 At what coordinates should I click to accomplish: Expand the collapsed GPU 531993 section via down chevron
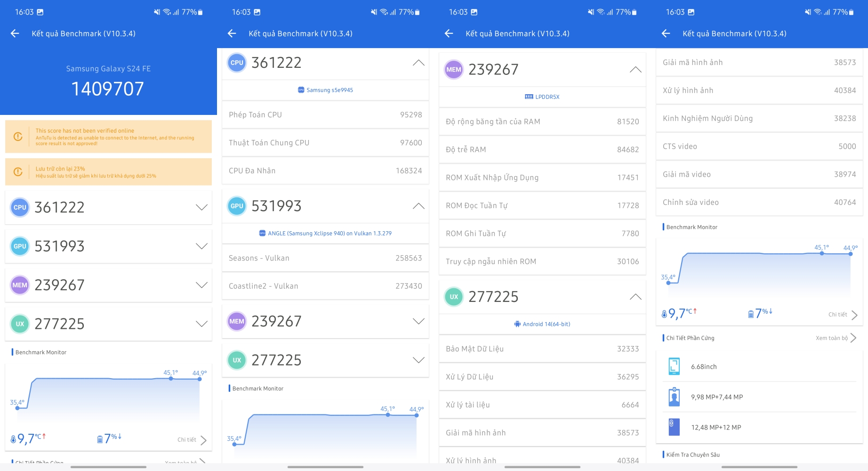(x=201, y=246)
